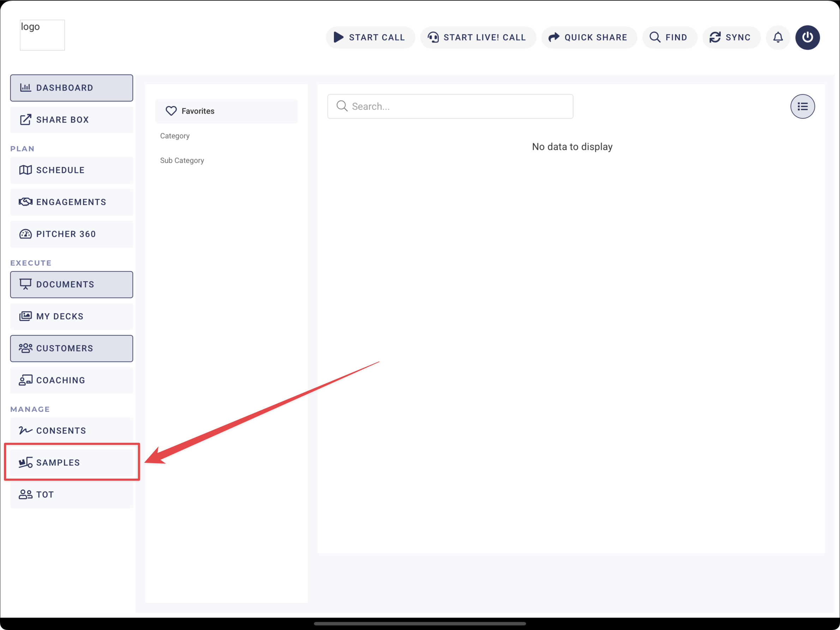Open the Favorites section
This screenshot has height=630, width=840.
point(227,111)
